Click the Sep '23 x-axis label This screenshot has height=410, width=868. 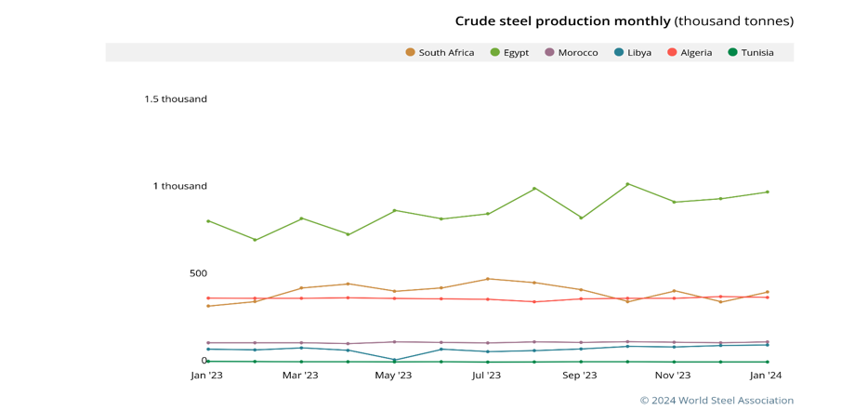(x=580, y=376)
